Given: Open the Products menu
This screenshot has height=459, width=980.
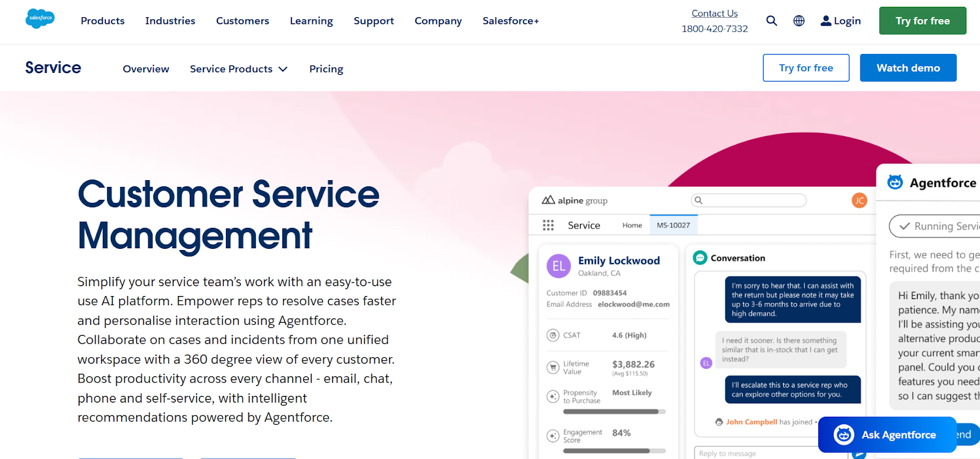Looking at the screenshot, I should coord(102,21).
